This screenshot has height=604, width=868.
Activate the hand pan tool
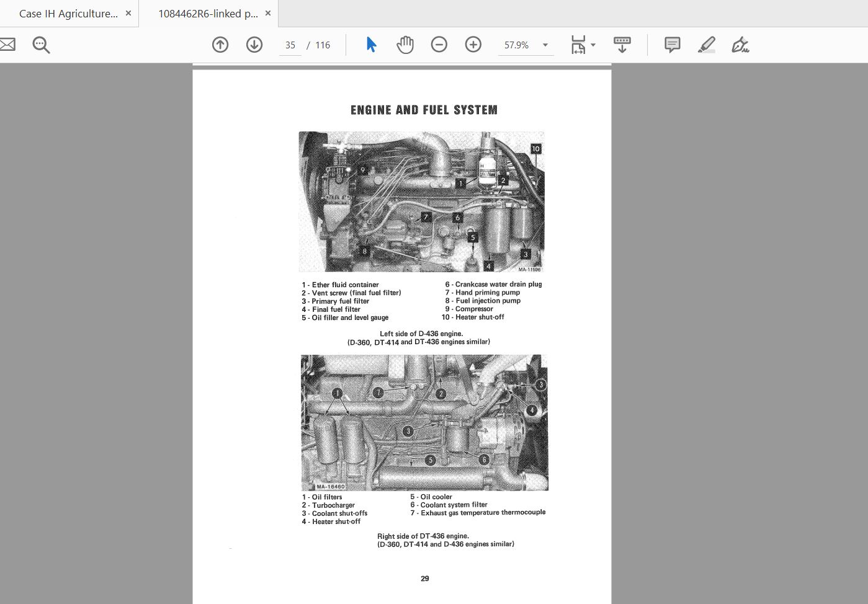405,45
